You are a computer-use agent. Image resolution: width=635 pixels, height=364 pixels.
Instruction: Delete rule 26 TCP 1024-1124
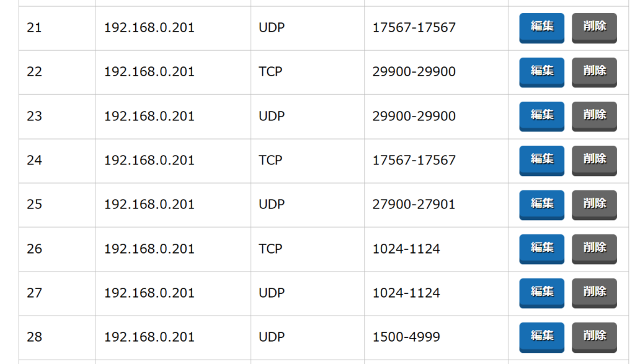point(594,248)
